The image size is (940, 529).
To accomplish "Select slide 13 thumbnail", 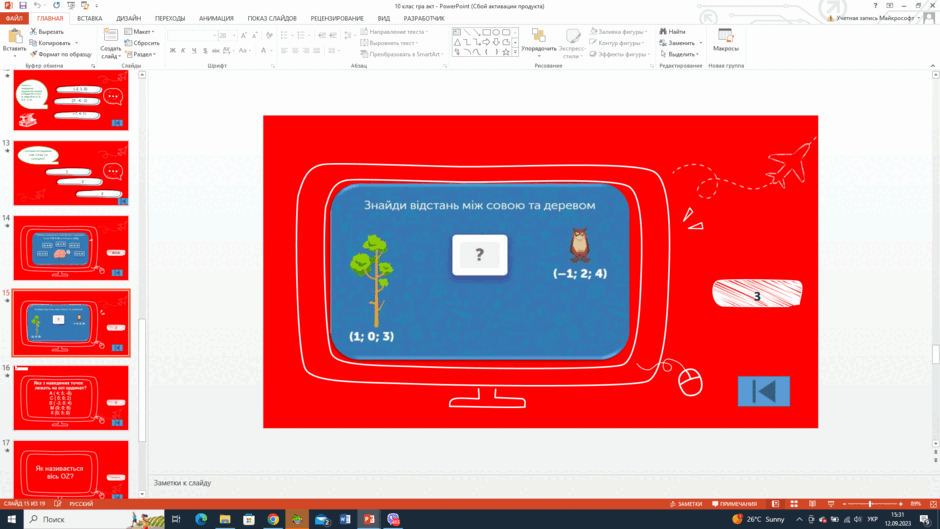I will 71,173.
